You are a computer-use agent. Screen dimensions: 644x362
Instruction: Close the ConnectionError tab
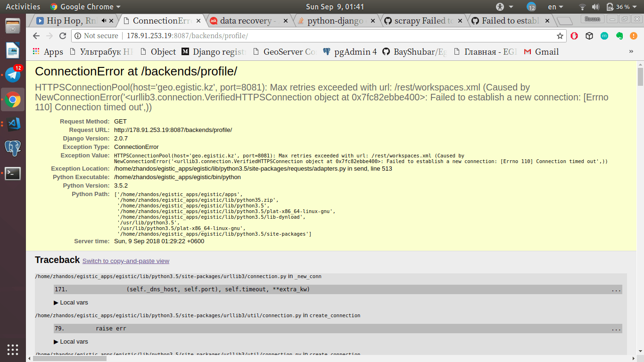198,21
